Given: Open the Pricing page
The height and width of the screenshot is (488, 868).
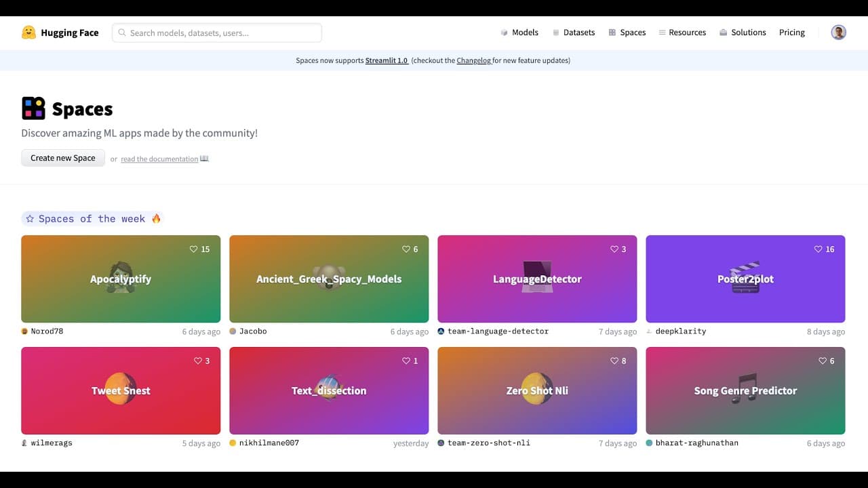Looking at the screenshot, I should [x=792, y=33].
